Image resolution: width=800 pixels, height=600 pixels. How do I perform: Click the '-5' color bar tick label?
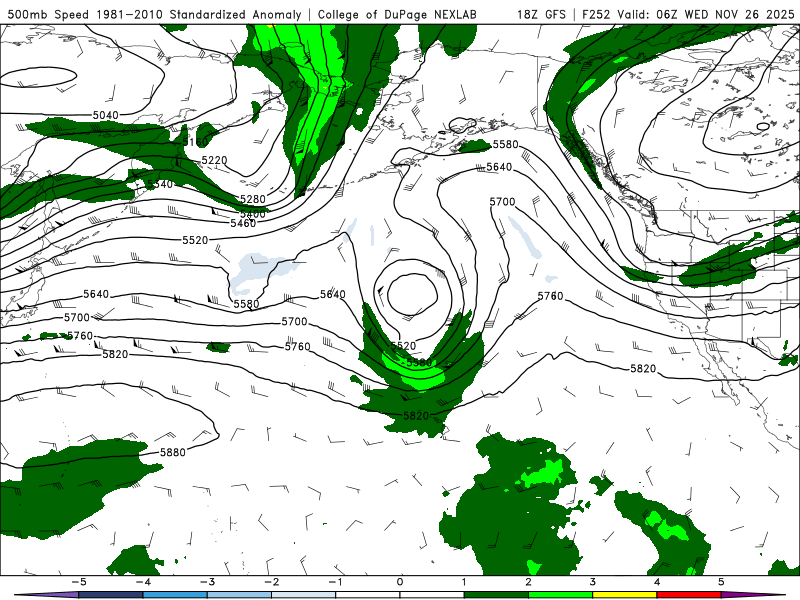tap(79, 582)
